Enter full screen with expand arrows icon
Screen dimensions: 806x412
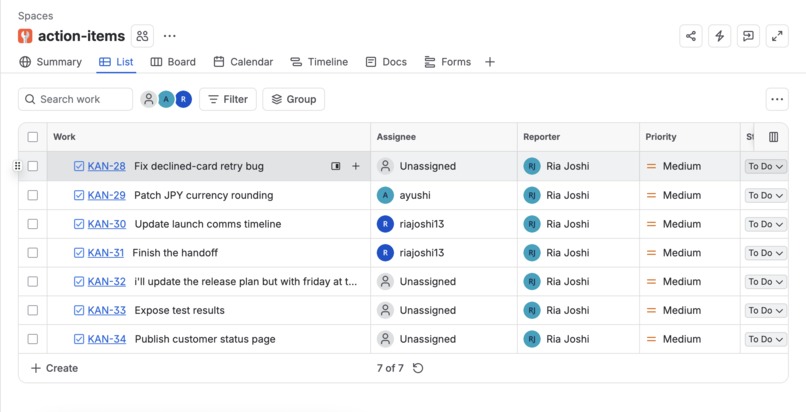tap(777, 36)
